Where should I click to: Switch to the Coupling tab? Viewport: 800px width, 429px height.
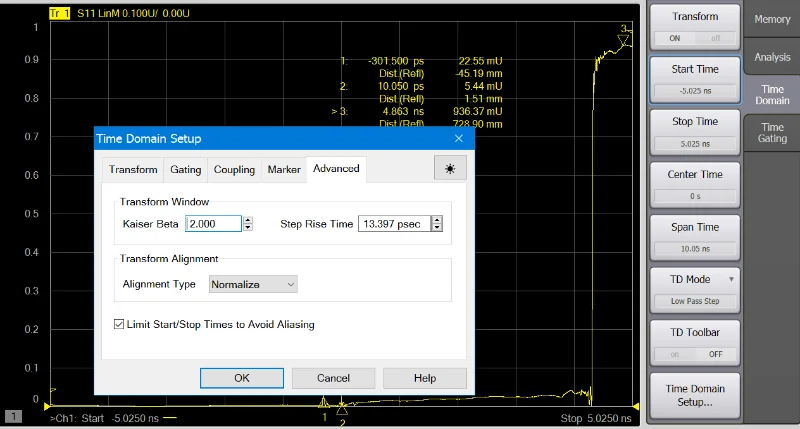click(x=234, y=169)
